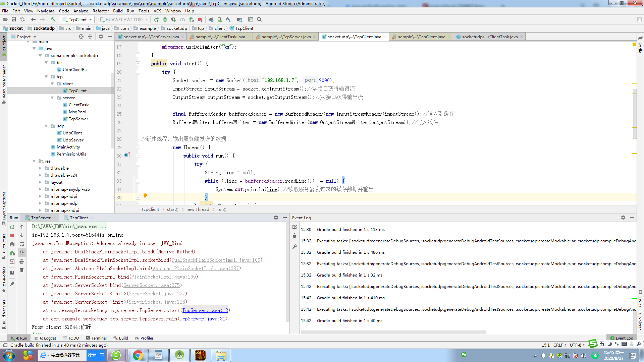The image size is (644, 362).
Task: Click Clear All trash icon in Run panel
Action: coord(22,270)
